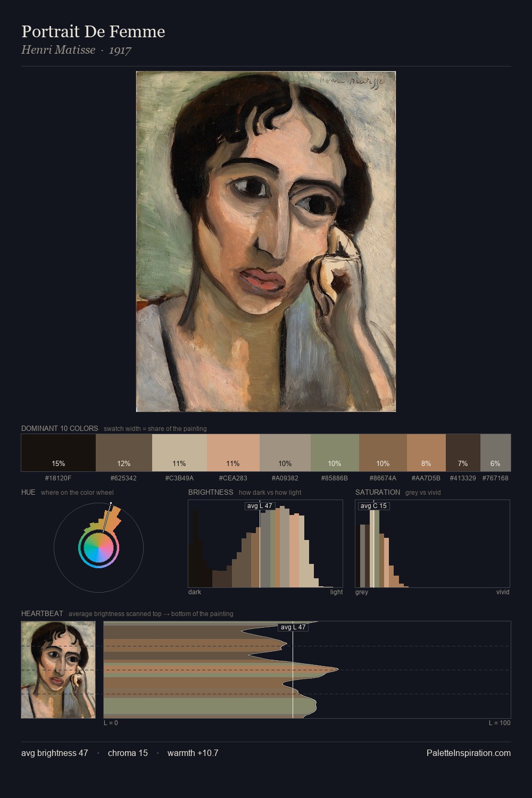The height and width of the screenshot is (798, 532).
Task: Click the L = 0 axis label
Action: coord(111,722)
